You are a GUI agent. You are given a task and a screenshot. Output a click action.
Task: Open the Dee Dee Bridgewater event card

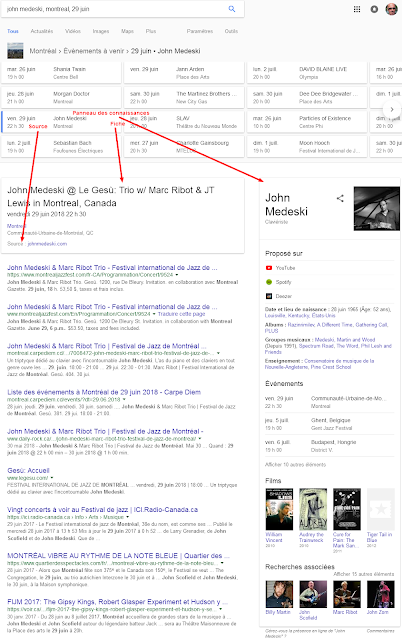[307, 98]
